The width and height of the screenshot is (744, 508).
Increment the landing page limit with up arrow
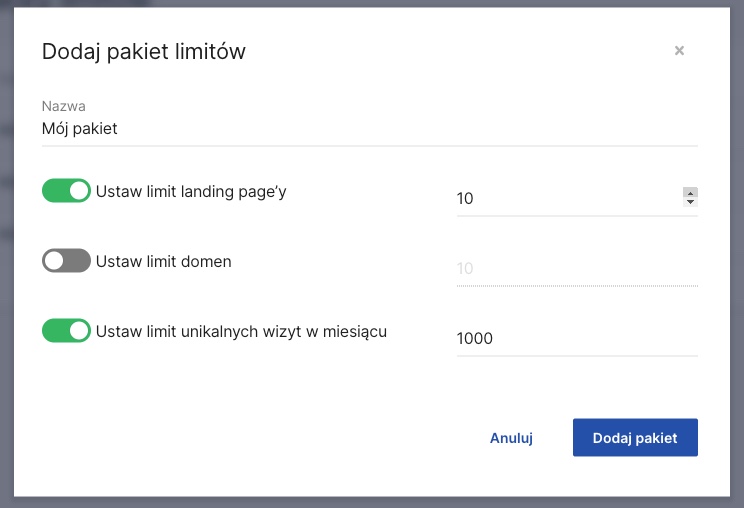pos(690,193)
